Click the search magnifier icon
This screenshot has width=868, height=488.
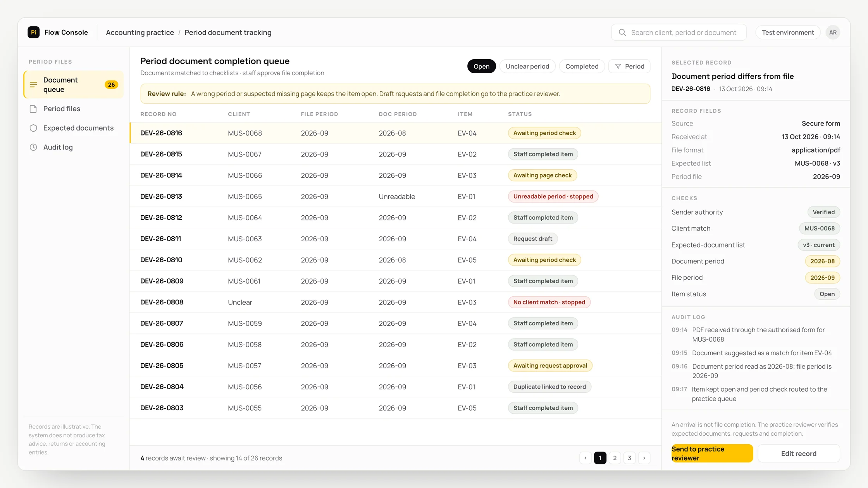pos(622,33)
